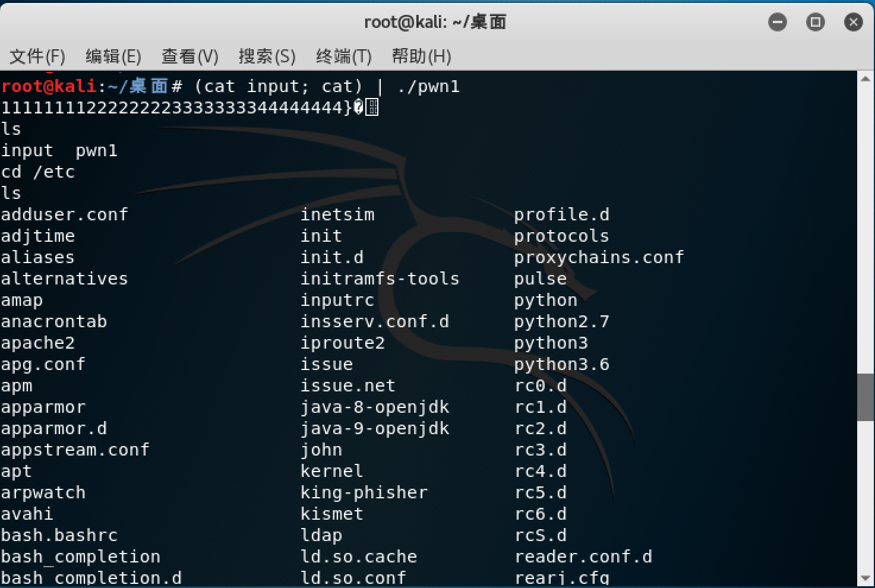Open the 文件(F) menu
The height and width of the screenshot is (588, 875).
click(37, 56)
